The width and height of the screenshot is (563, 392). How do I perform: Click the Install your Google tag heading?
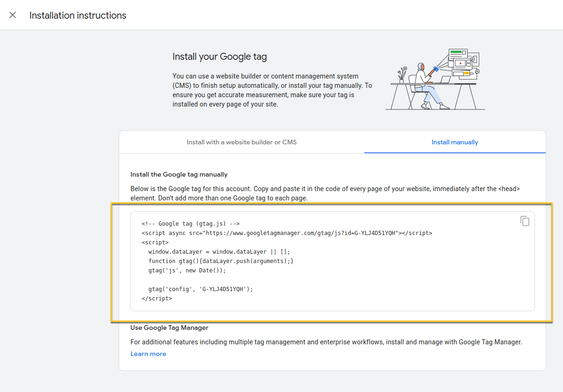[x=220, y=57]
